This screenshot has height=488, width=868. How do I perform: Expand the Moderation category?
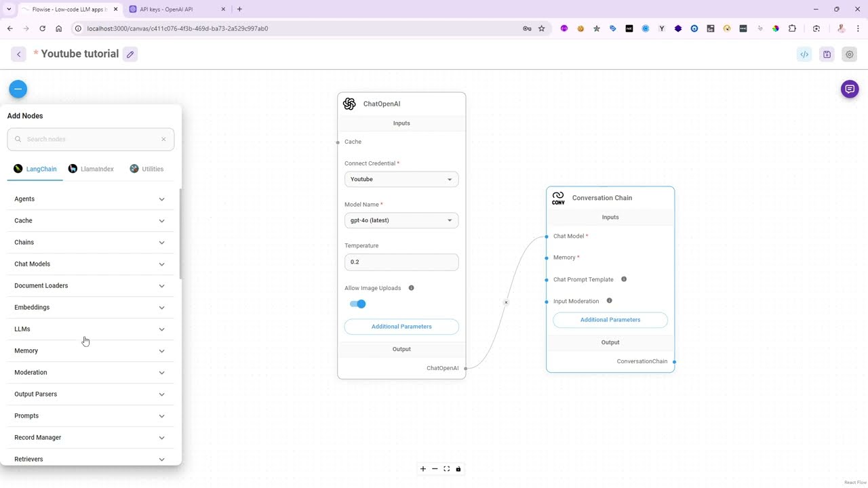[90, 373]
